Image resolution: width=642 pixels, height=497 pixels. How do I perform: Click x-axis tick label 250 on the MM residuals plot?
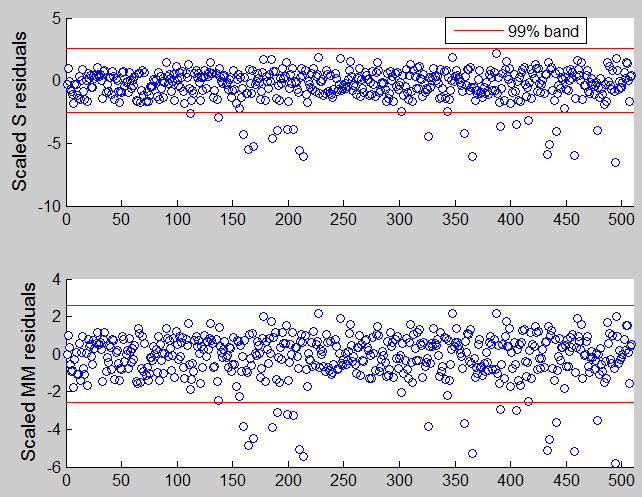[344, 481]
